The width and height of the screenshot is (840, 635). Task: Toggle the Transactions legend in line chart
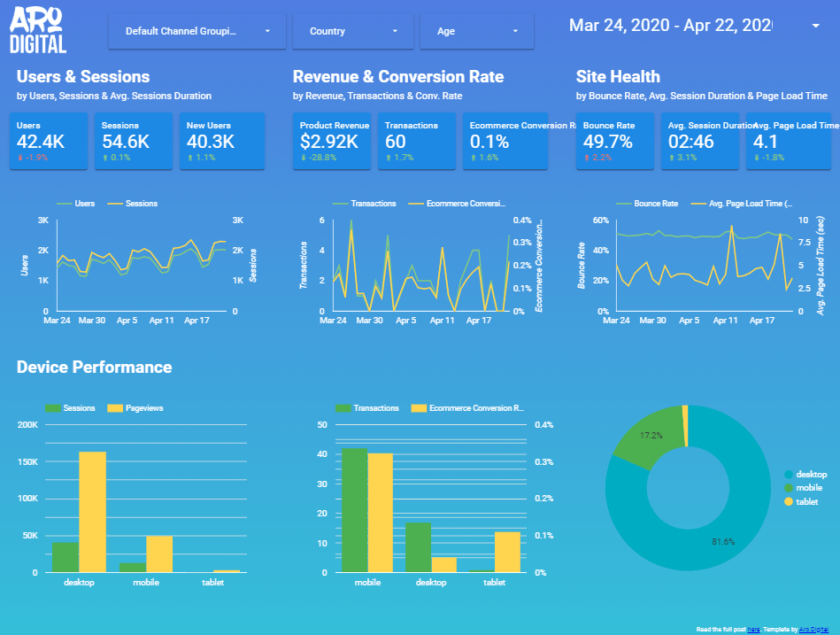[365, 204]
